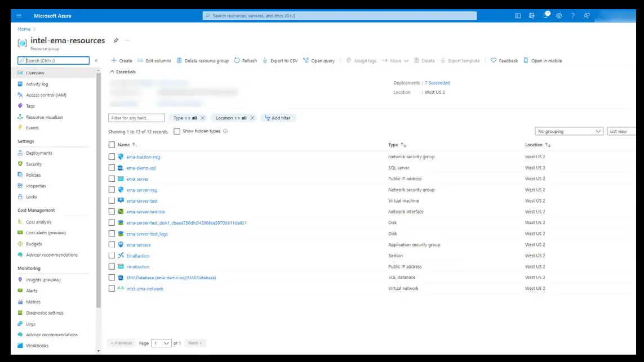Viewport: 644px width, 362px height.
Task: Click the EmaBastion bastion resource icon
Action: click(x=121, y=255)
